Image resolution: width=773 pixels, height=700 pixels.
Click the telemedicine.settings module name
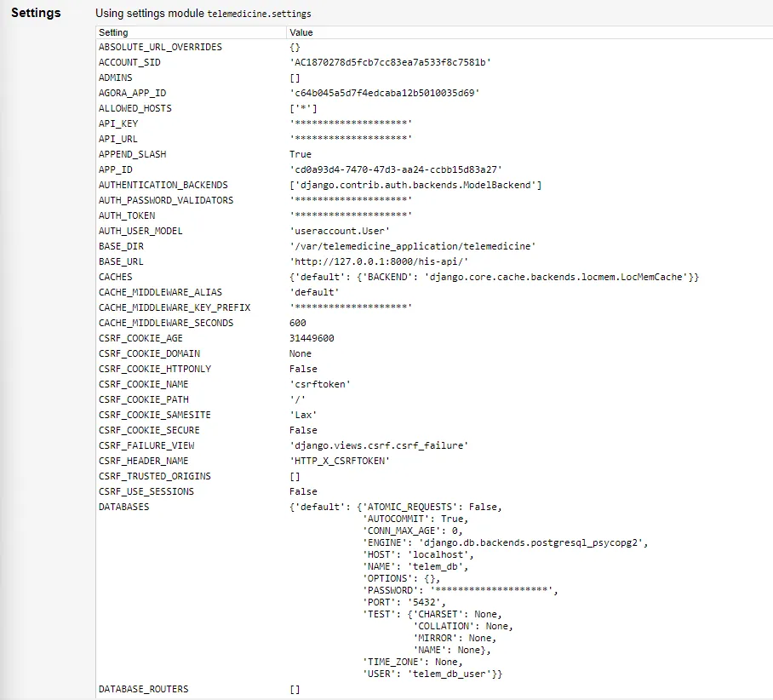point(260,14)
